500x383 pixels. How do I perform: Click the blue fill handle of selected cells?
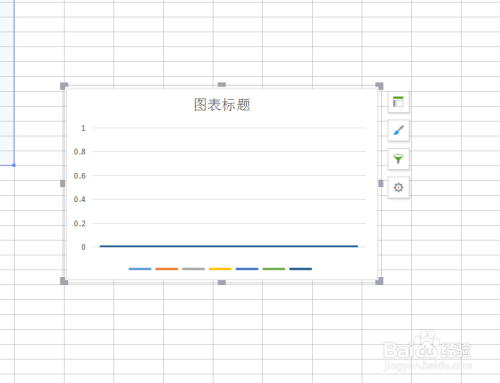point(14,165)
